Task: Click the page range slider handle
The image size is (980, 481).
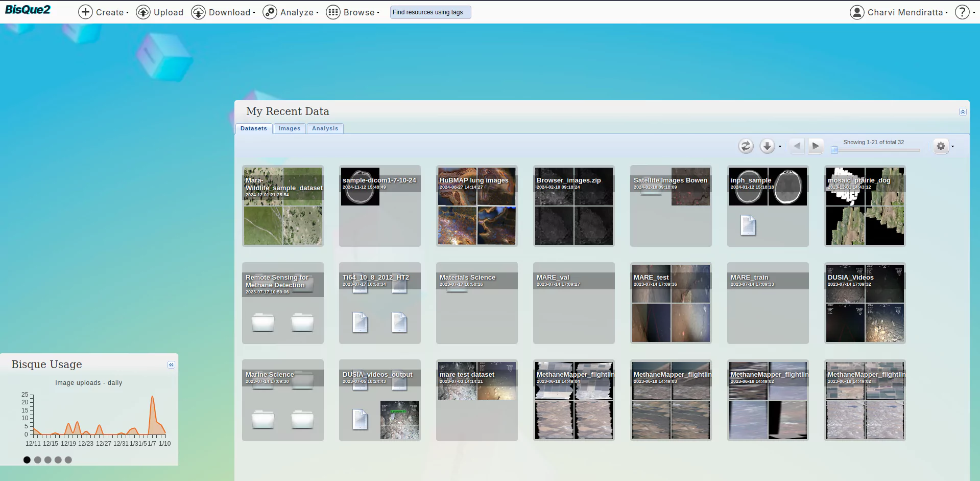Action: click(x=834, y=150)
